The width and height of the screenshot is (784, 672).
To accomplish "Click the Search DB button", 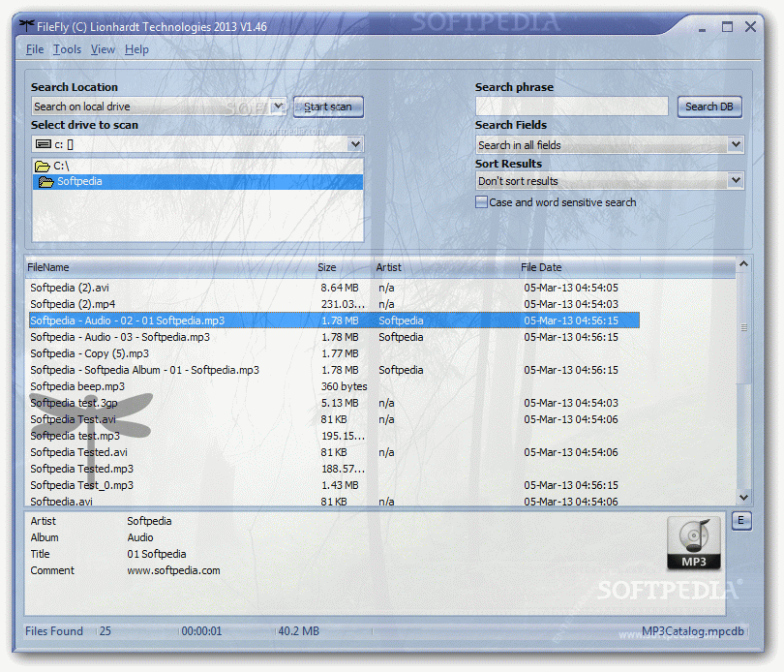I will coord(709,107).
